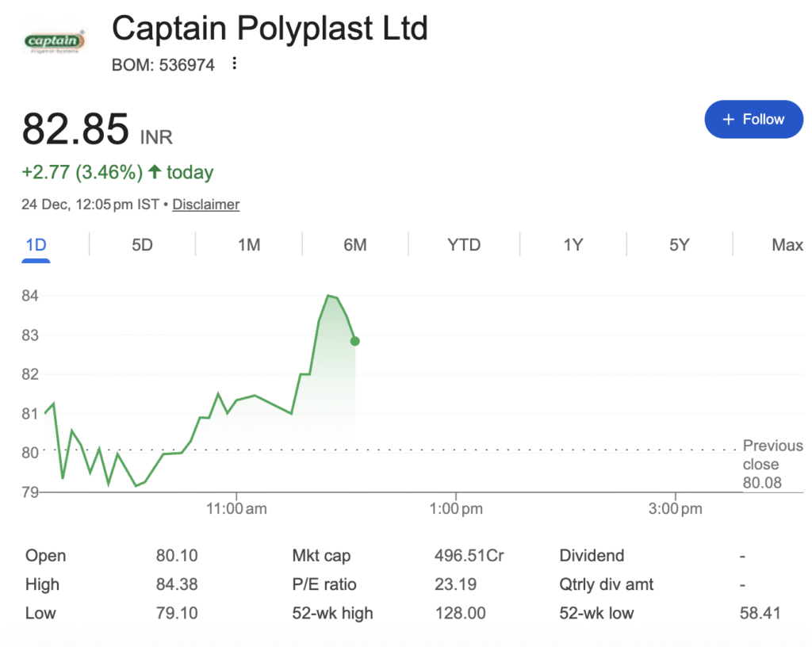Open the Disclaimer link

coord(206,205)
